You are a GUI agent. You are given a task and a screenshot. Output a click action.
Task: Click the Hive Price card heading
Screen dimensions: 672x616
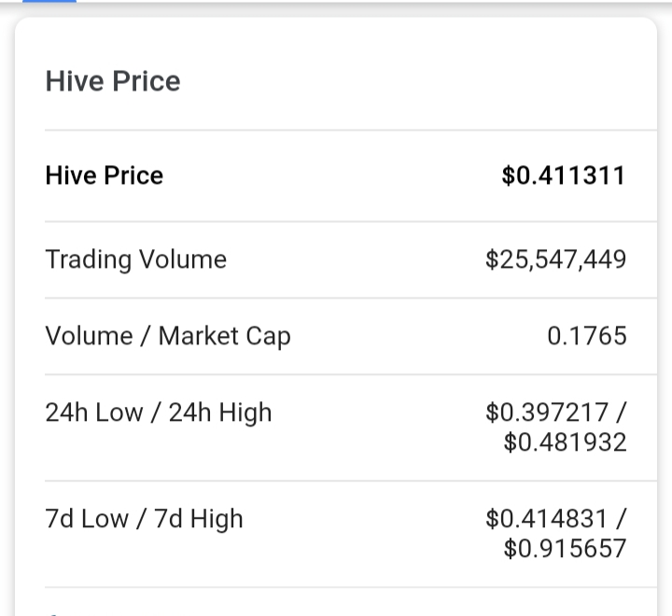(113, 81)
